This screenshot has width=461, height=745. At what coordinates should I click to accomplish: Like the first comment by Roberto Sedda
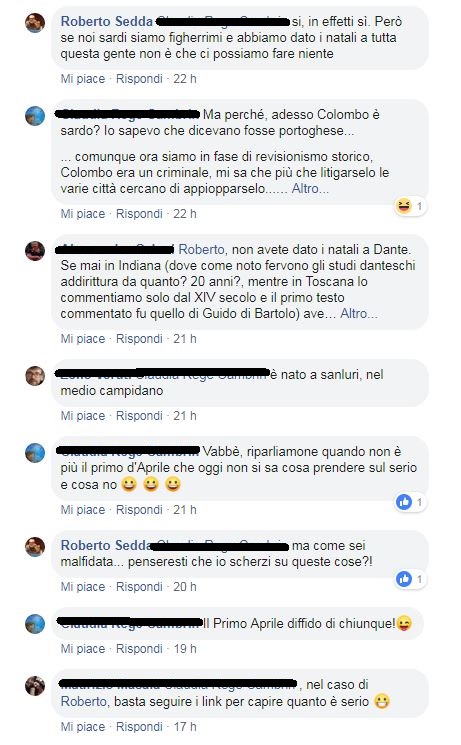[83, 78]
